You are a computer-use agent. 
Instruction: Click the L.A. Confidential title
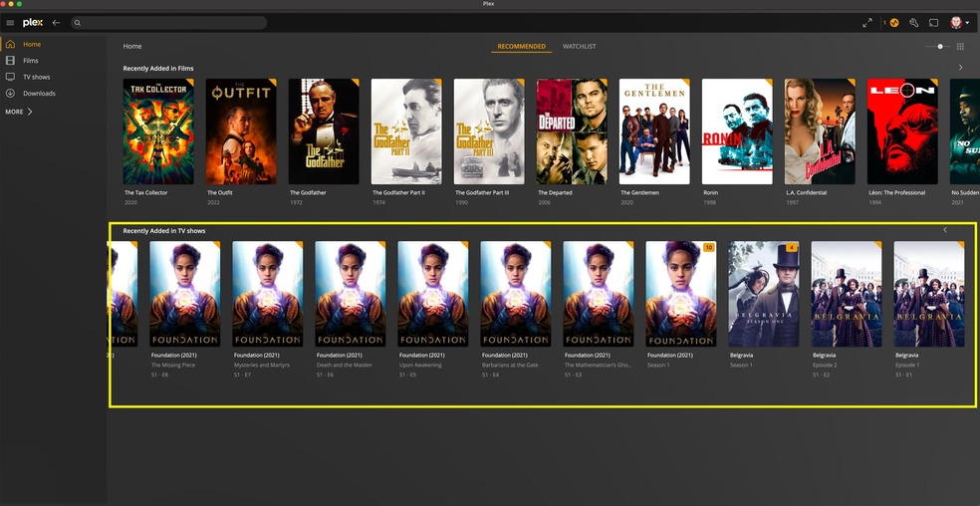(x=807, y=192)
